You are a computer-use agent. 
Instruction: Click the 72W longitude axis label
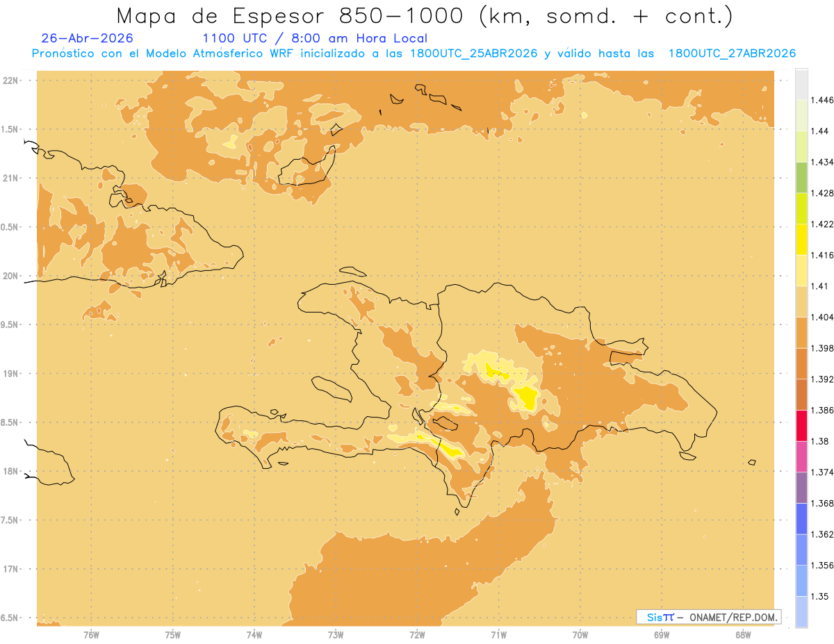pos(417,635)
